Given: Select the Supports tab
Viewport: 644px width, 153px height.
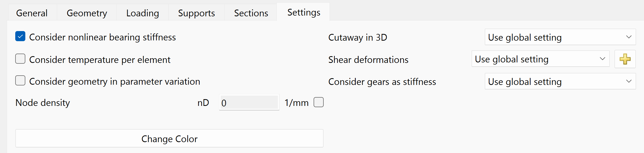Looking at the screenshot, I should (x=196, y=13).
